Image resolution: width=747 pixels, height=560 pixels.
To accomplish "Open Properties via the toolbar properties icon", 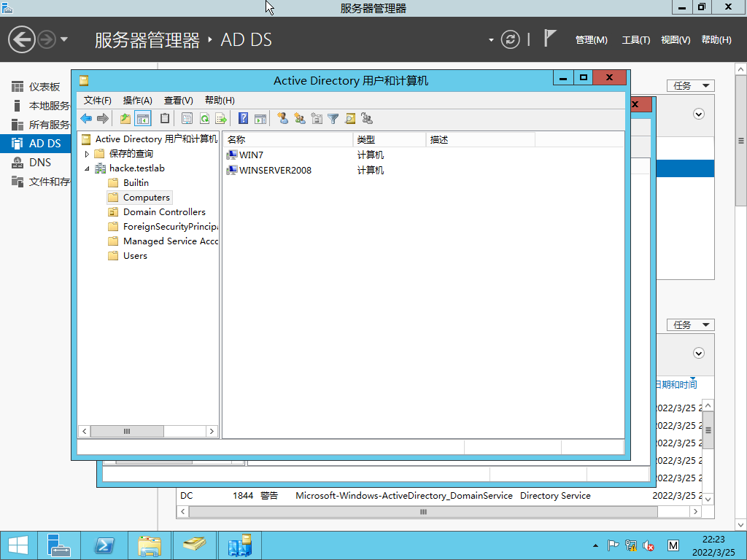I will (187, 119).
